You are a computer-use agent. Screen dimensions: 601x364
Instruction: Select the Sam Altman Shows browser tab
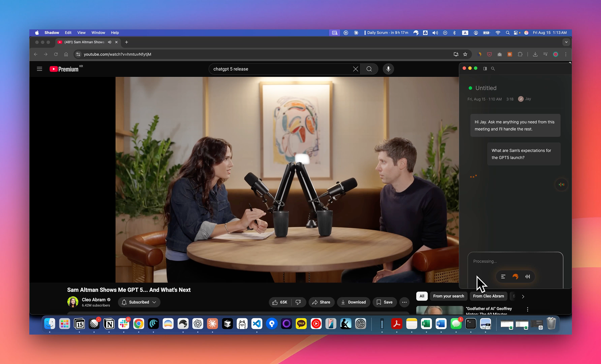pyautogui.click(x=84, y=42)
